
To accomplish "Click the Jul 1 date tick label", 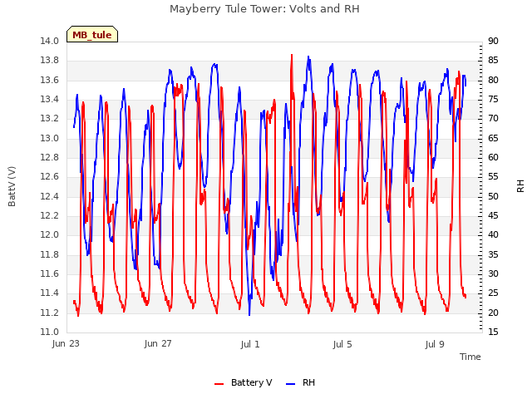I will pos(250,344).
